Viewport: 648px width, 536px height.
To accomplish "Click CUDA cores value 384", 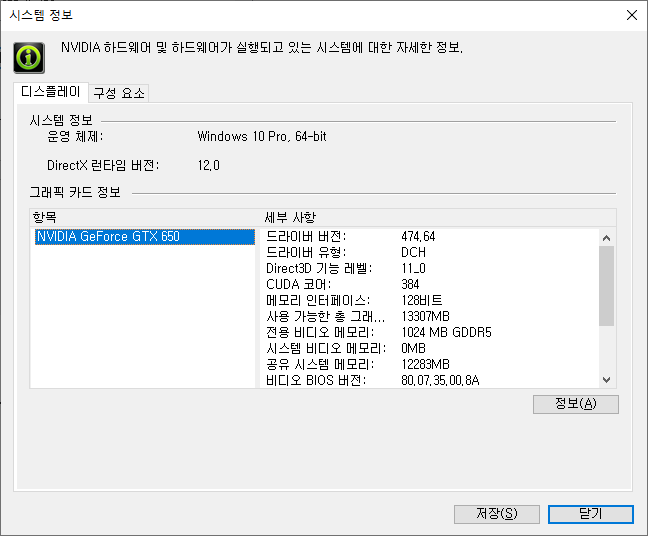I will tap(410, 285).
